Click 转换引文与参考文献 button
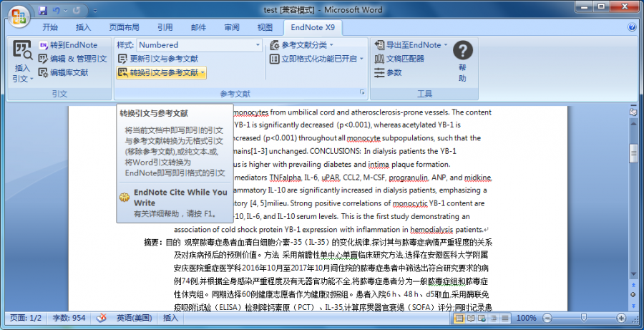Viewport: 644px width, 330px height. point(158,73)
